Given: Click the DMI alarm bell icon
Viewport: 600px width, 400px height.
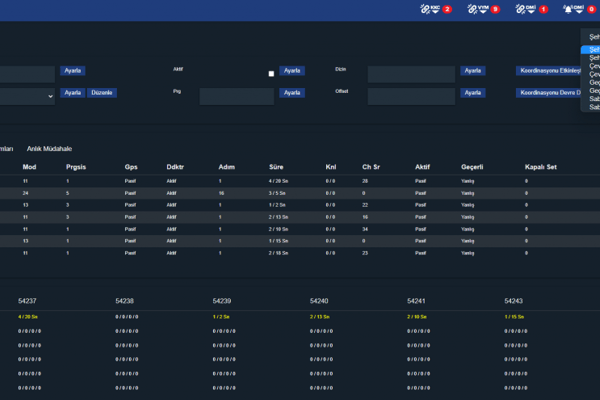Looking at the screenshot, I should (x=568, y=9).
